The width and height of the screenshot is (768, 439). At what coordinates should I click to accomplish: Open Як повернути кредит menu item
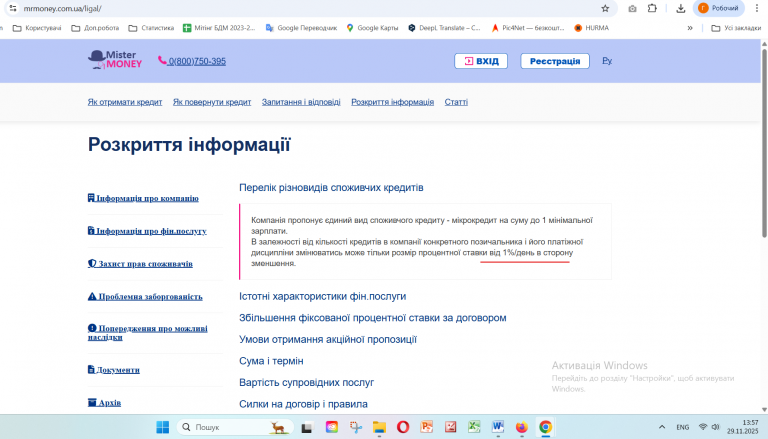coord(212,102)
